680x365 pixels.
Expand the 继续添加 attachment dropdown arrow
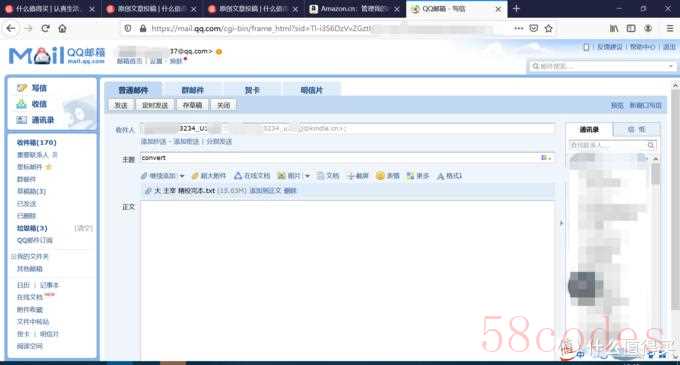point(182,176)
